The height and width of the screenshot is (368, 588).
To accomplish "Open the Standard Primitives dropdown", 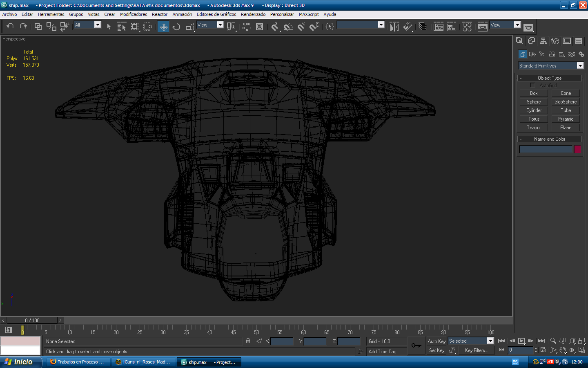I will pyautogui.click(x=580, y=66).
